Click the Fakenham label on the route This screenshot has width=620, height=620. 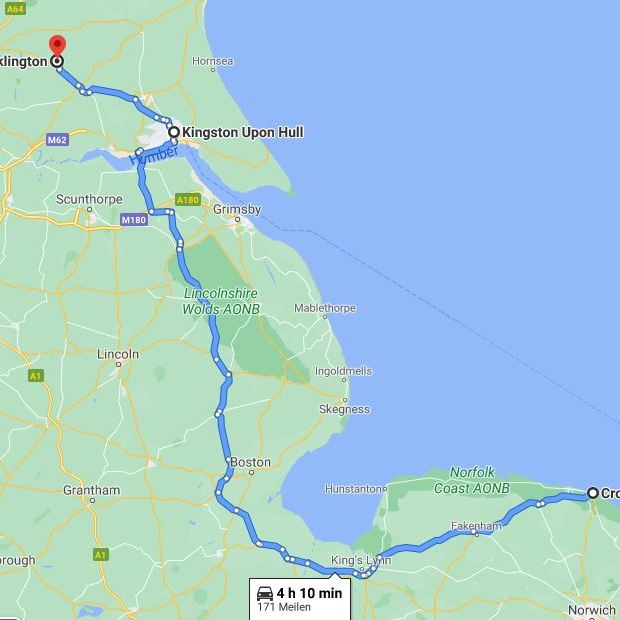[476, 525]
